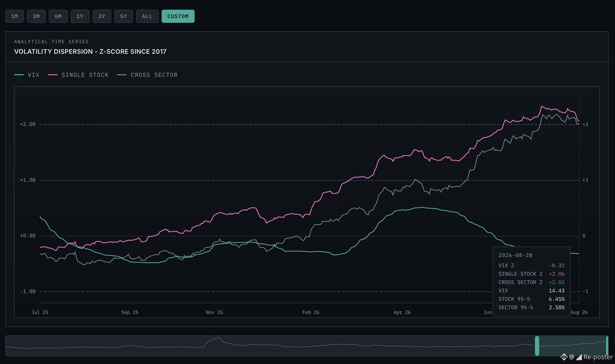
Task: Click the active CUSTOM range button
Action: point(178,16)
